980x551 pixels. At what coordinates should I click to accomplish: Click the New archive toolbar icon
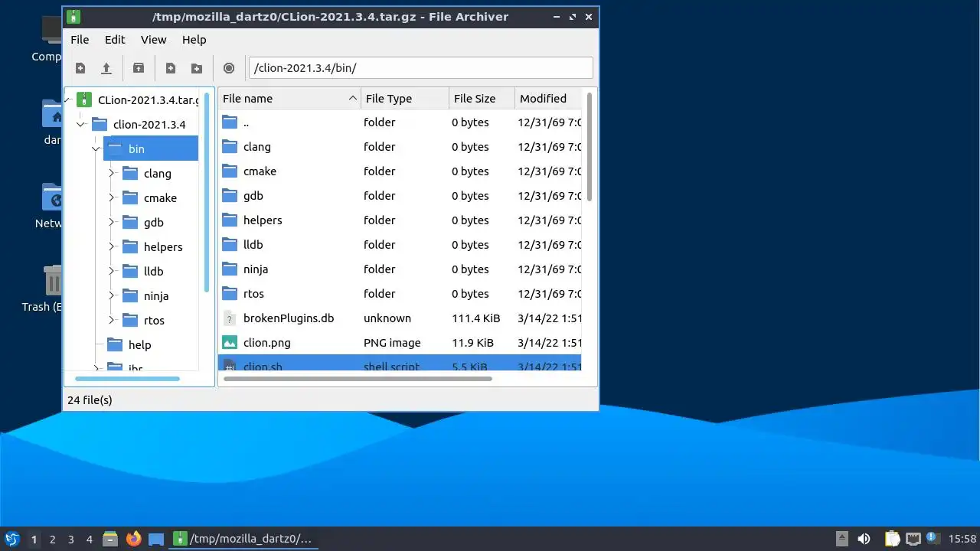point(80,68)
